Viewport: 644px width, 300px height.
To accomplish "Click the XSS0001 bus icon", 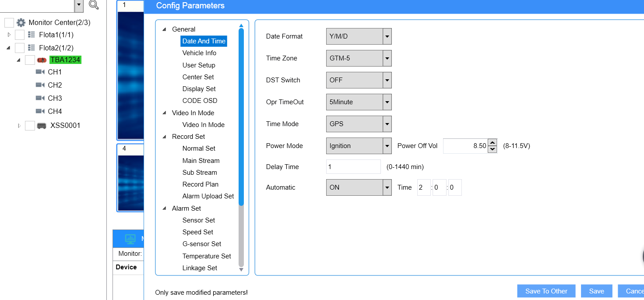I will tap(42, 126).
